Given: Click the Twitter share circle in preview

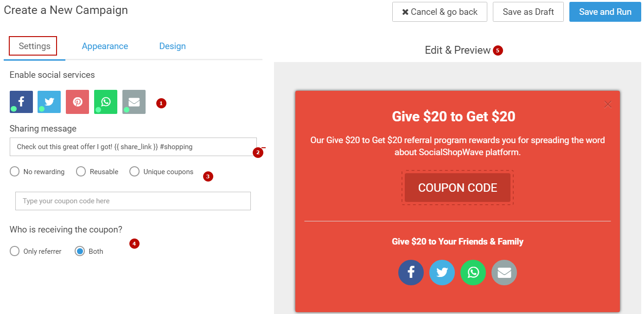Looking at the screenshot, I should point(442,272).
